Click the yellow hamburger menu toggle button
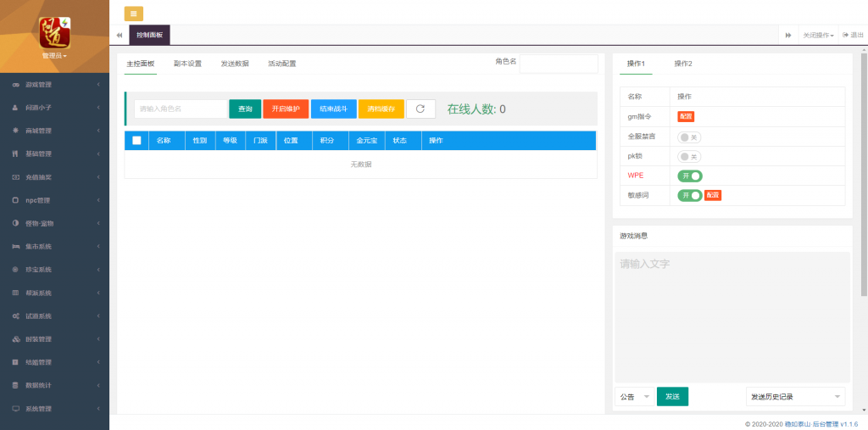Image resolution: width=868 pixels, height=430 pixels. 134,14
